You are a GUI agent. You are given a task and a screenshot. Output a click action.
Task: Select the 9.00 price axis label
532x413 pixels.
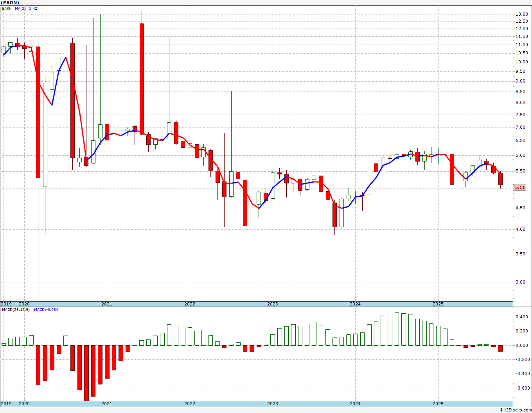[x=521, y=81]
